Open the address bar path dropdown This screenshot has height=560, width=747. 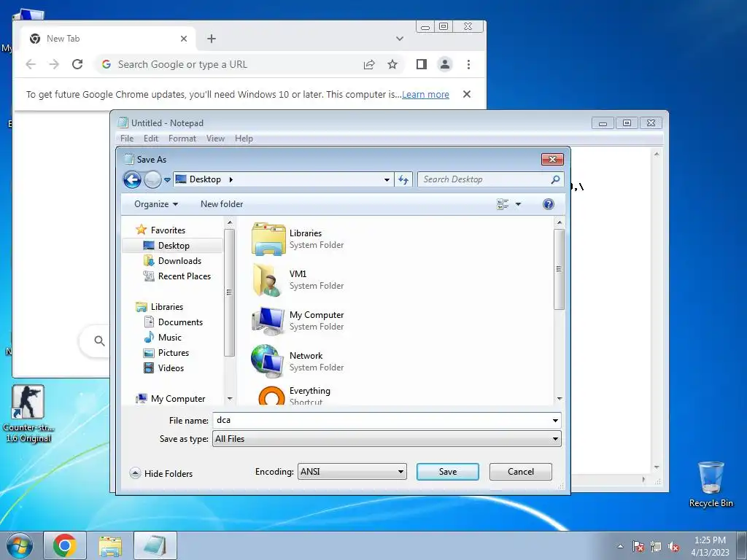pos(387,180)
